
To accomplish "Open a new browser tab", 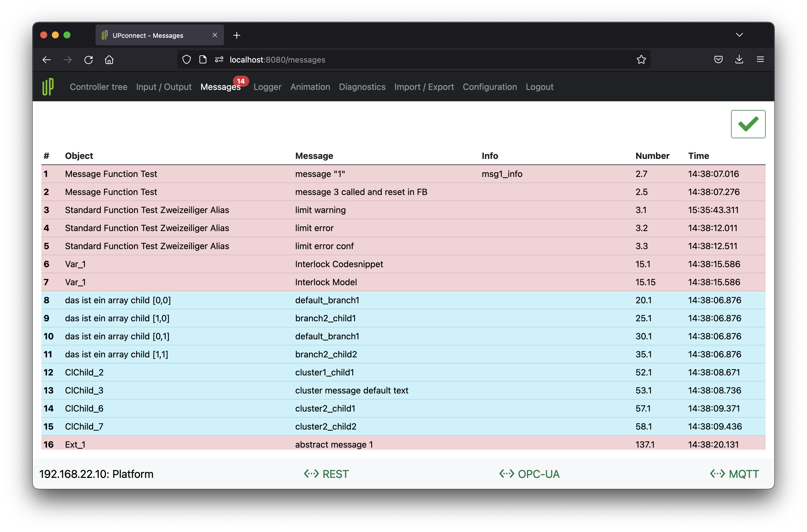I will pos(236,35).
